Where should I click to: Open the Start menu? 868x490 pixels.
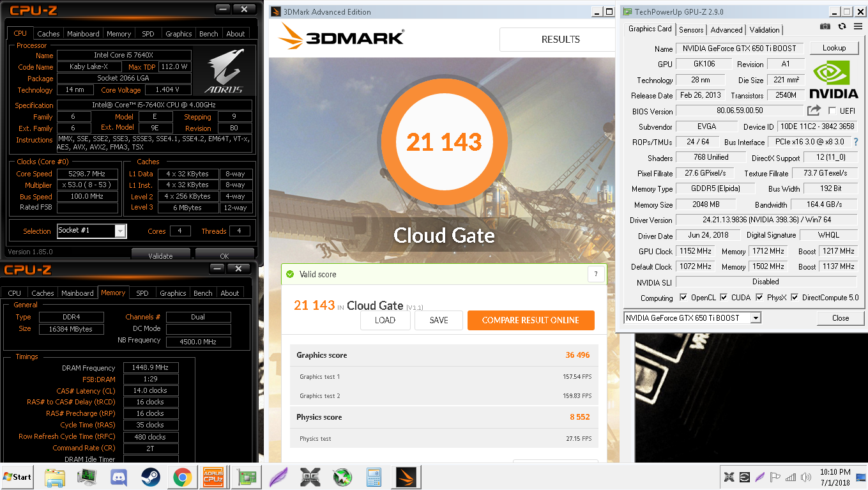pyautogui.click(x=17, y=477)
